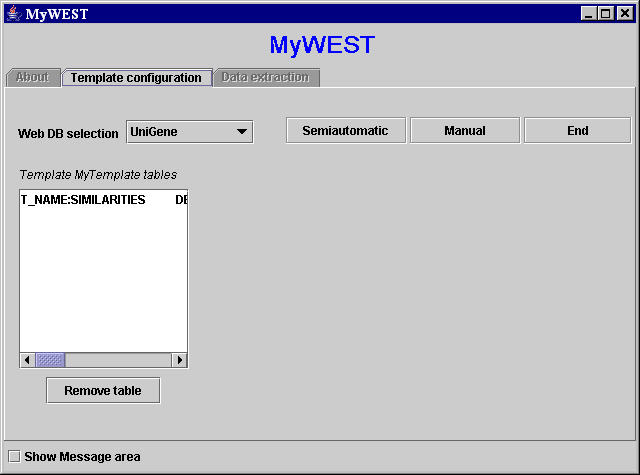Click the End button
Screen dimensions: 640x475
coord(577,131)
